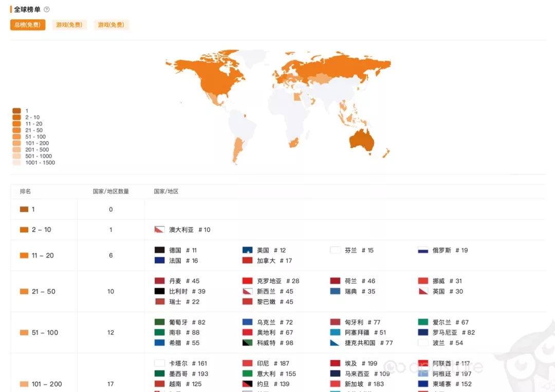Click the Russia flag beside 俄罗斯 #19
The width and height of the screenshot is (555, 392).
tap(422, 250)
